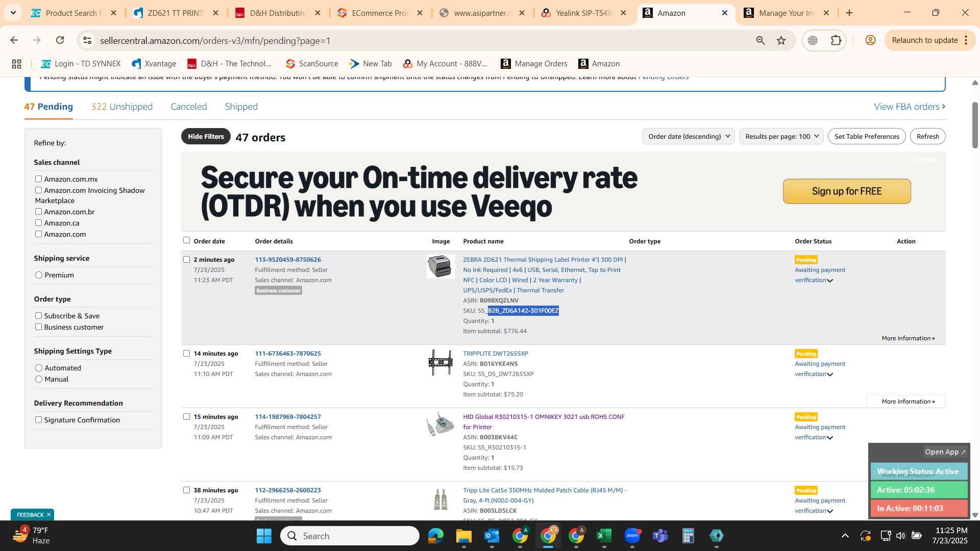Reload the current page

(x=60, y=40)
